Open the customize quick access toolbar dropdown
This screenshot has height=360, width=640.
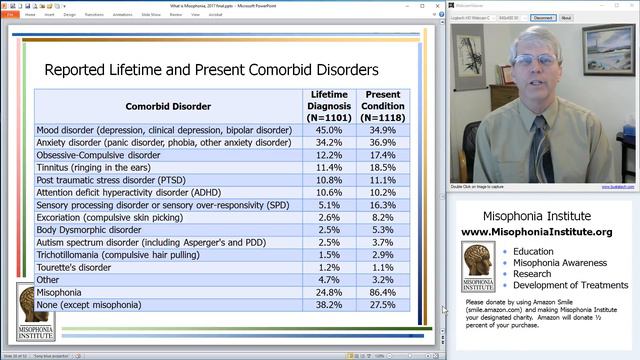click(x=64, y=6)
